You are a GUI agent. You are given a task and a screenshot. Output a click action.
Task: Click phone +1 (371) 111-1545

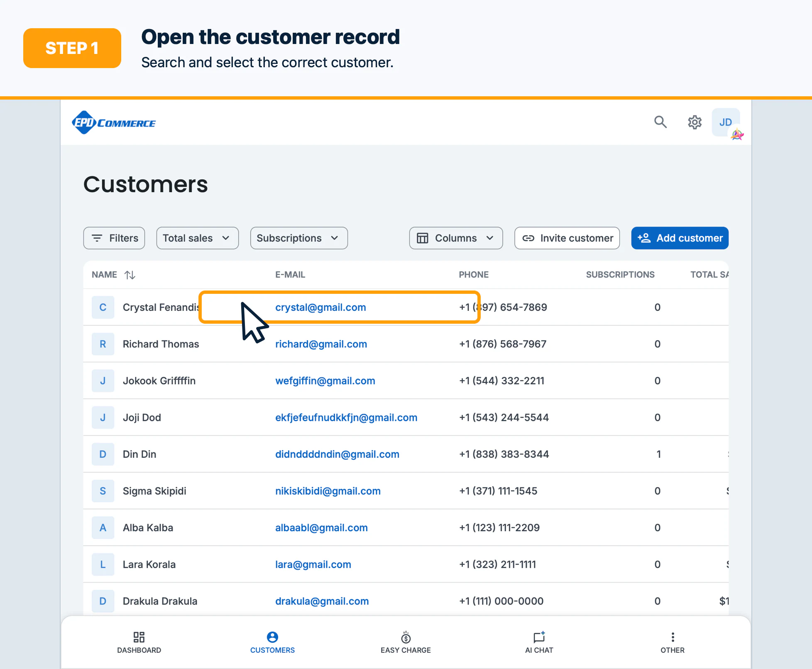(498, 491)
